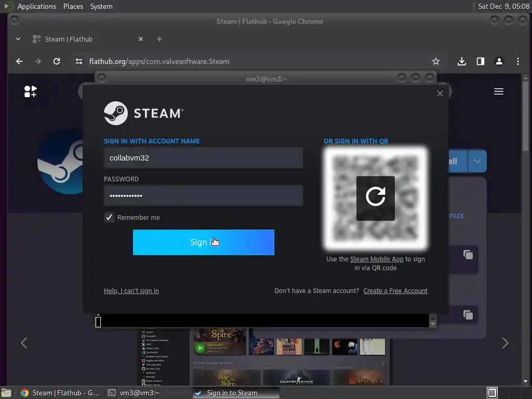Open the System menu
This screenshot has width=532, height=399.
(101, 6)
